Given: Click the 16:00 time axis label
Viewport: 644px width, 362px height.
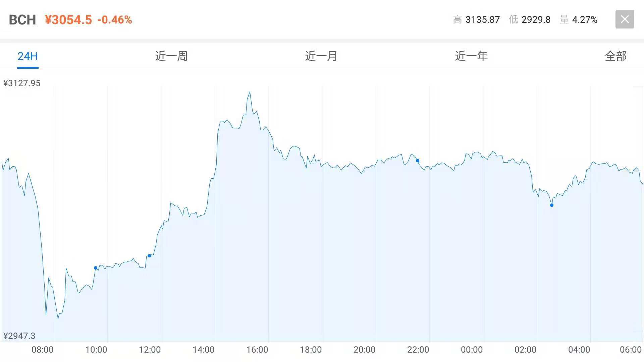Looking at the screenshot, I should 257,350.
